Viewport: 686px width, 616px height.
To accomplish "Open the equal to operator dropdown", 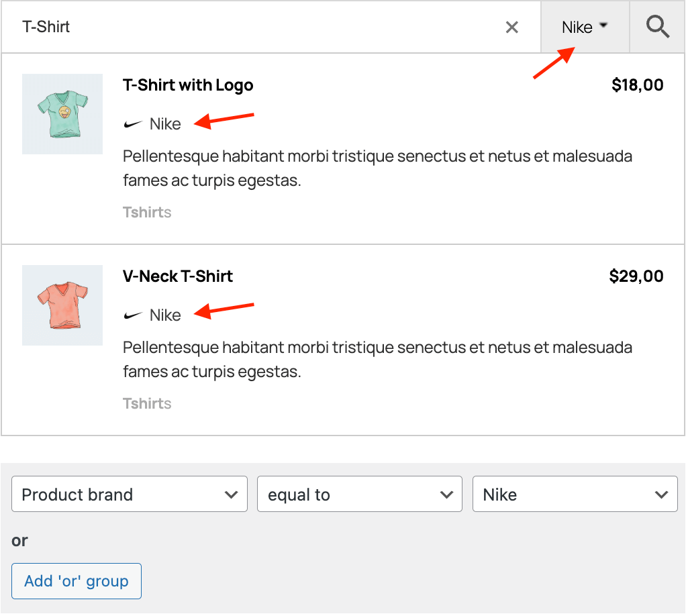I will tap(359, 495).
